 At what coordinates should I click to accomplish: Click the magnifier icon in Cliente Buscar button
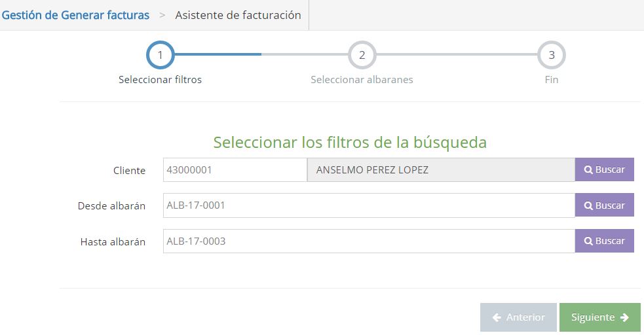[588, 169]
